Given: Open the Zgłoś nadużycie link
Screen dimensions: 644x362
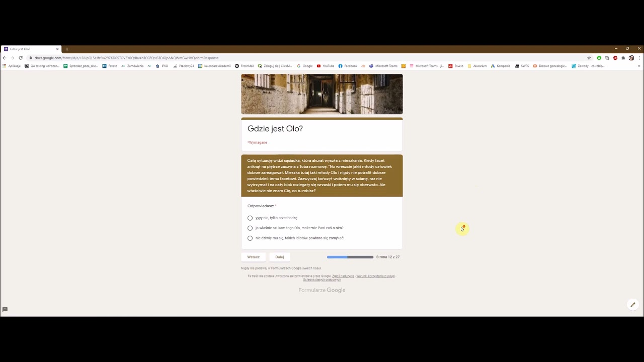Looking at the screenshot, I should point(343,276).
